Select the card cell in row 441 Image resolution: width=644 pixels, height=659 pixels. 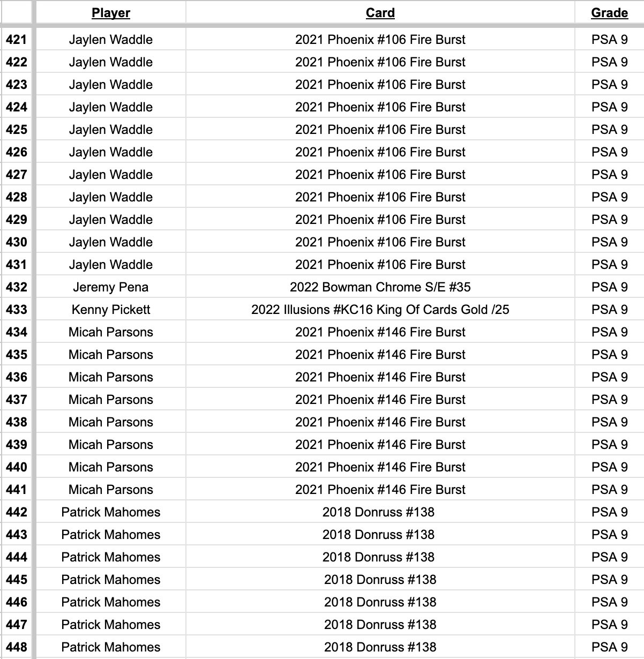click(x=380, y=490)
